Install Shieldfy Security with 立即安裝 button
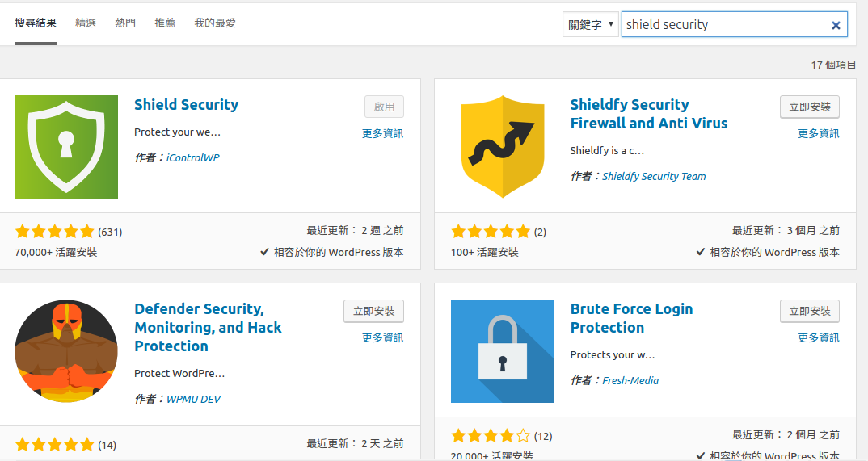 (809, 107)
